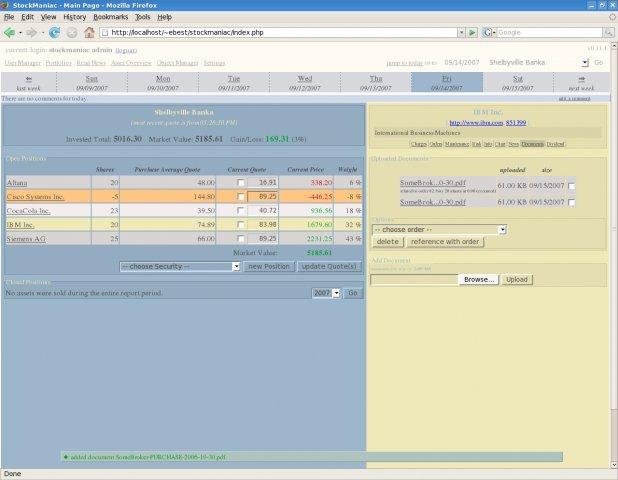Open the Siemens AG position link
The image size is (618, 480).
[x=26, y=239]
